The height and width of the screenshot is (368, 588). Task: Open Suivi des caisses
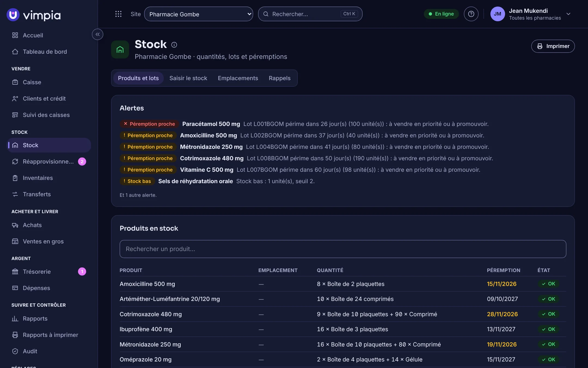point(49,115)
